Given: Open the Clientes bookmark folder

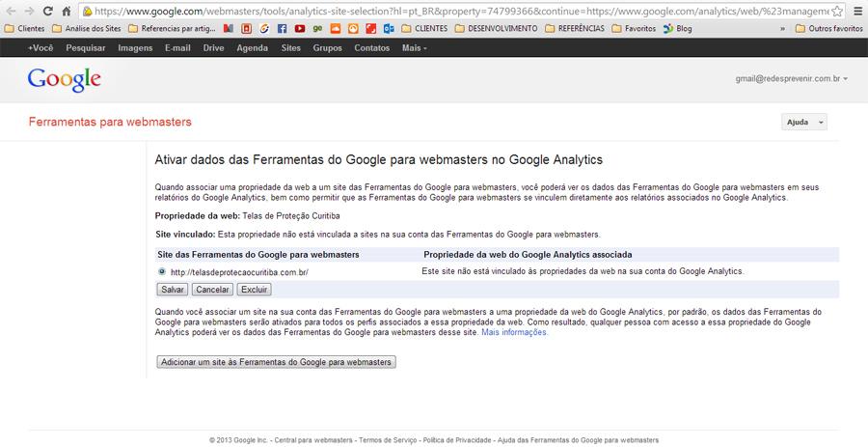Looking at the screenshot, I should [24, 28].
